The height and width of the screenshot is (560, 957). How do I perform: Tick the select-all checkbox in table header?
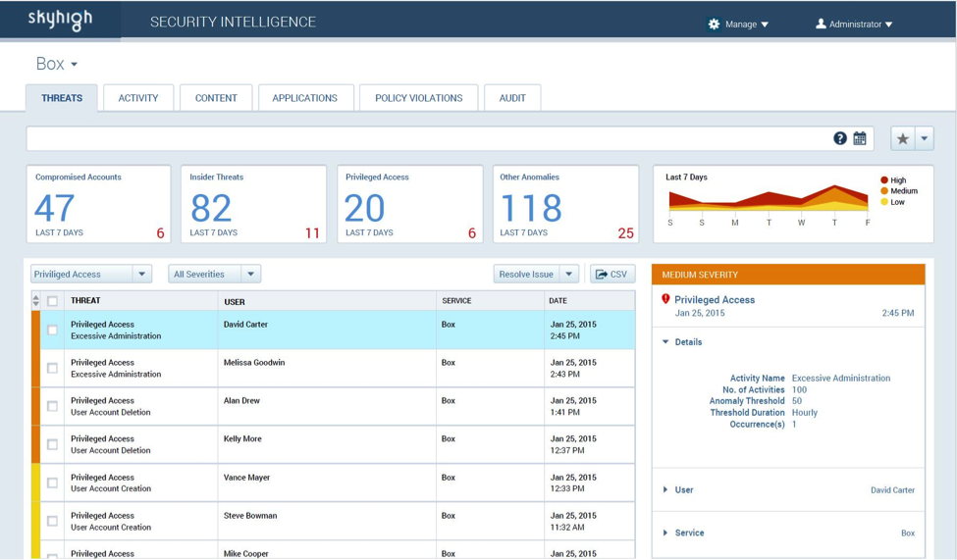pos(52,301)
